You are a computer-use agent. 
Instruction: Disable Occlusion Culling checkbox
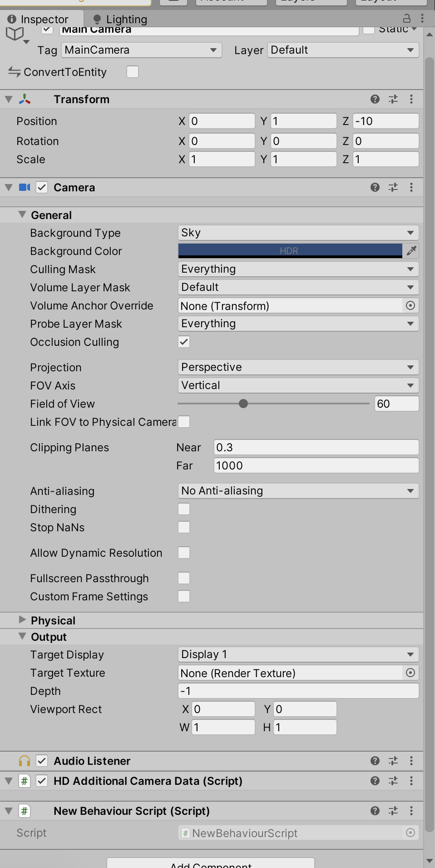(184, 342)
